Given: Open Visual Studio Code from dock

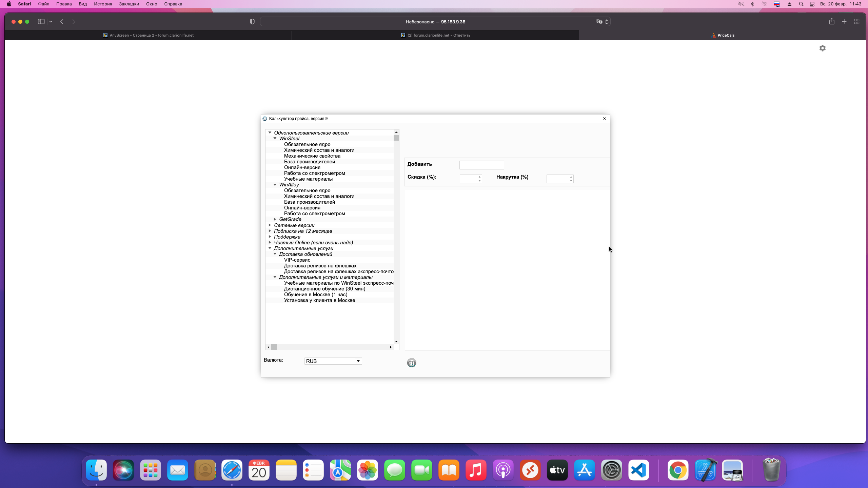Looking at the screenshot, I should 638,470.
